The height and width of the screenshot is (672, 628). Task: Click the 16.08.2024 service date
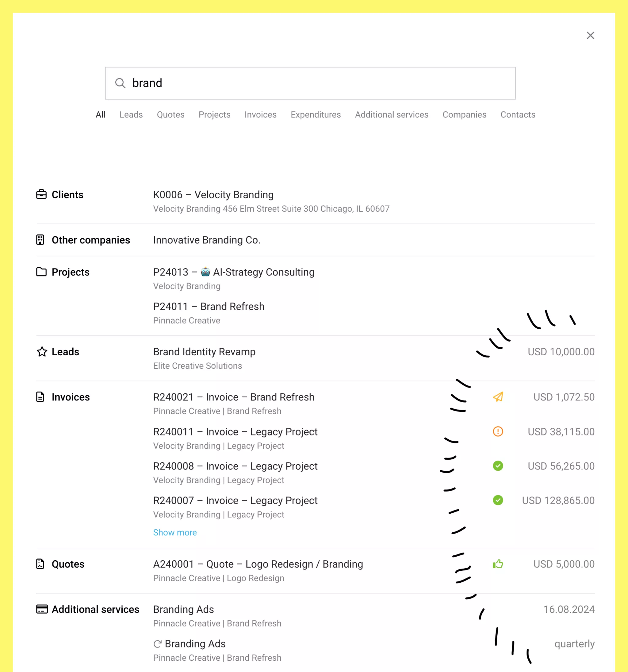[x=569, y=609]
